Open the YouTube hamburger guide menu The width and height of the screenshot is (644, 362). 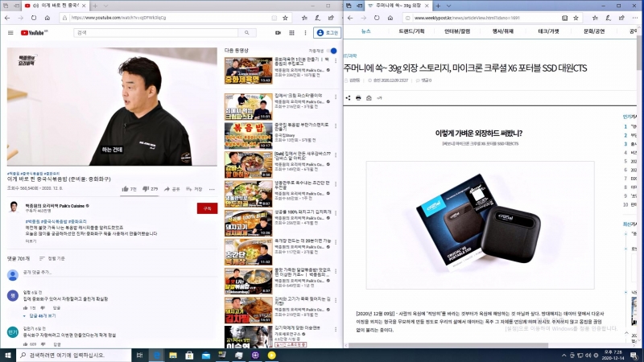(x=10, y=33)
